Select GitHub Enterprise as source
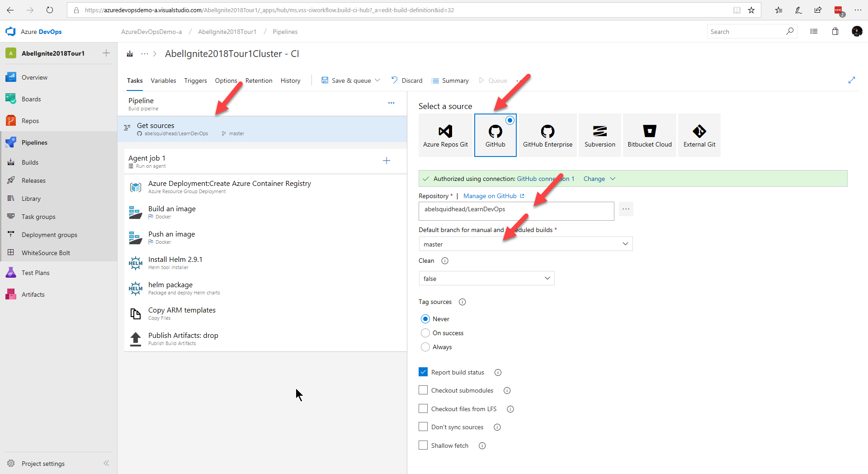Image resolution: width=868 pixels, height=474 pixels. point(547,135)
